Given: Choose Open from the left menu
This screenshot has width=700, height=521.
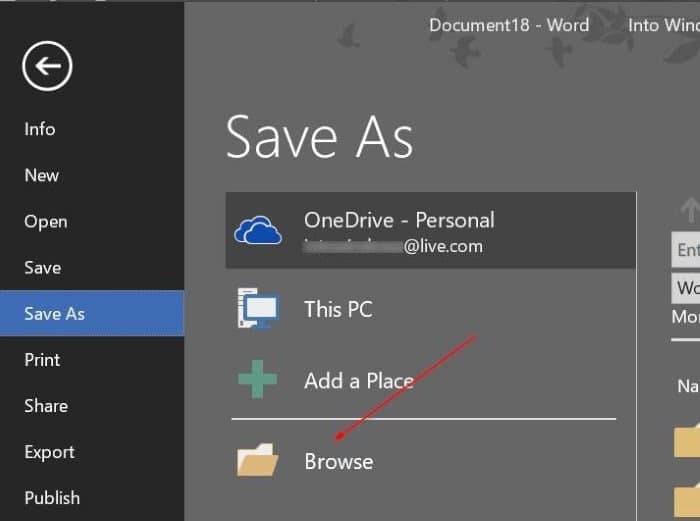Looking at the screenshot, I should click(46, 222).
